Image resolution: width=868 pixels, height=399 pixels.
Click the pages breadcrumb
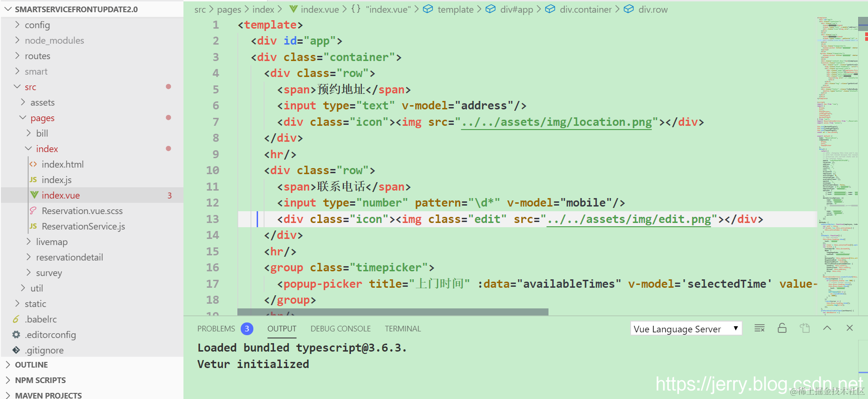click(229, 9)
